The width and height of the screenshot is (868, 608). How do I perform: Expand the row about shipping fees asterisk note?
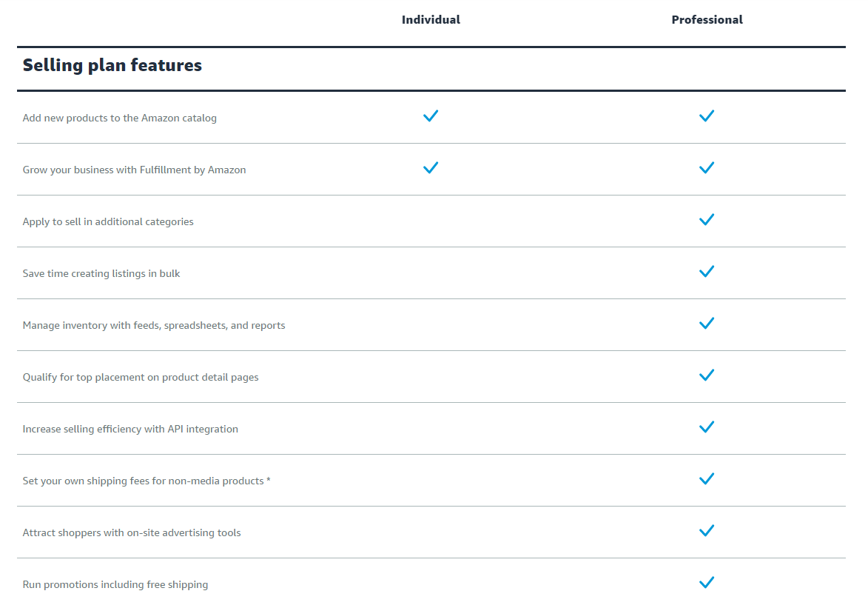pyautogui.click(x=146, y=481)
